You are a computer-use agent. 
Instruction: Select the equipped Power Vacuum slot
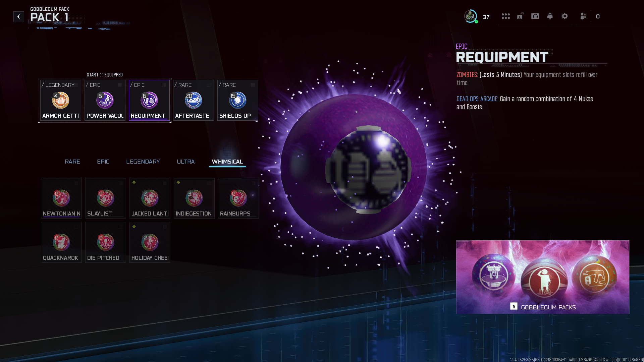tap(105, 100)
